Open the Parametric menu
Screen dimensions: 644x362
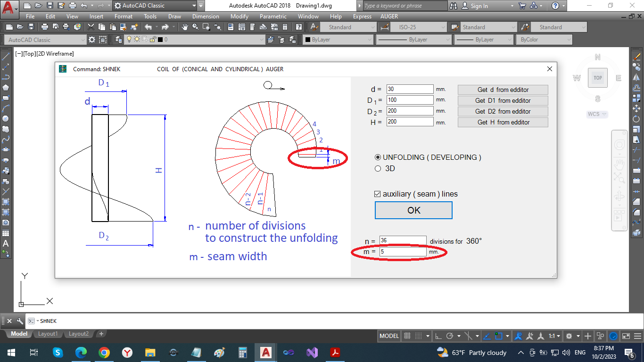273,16
